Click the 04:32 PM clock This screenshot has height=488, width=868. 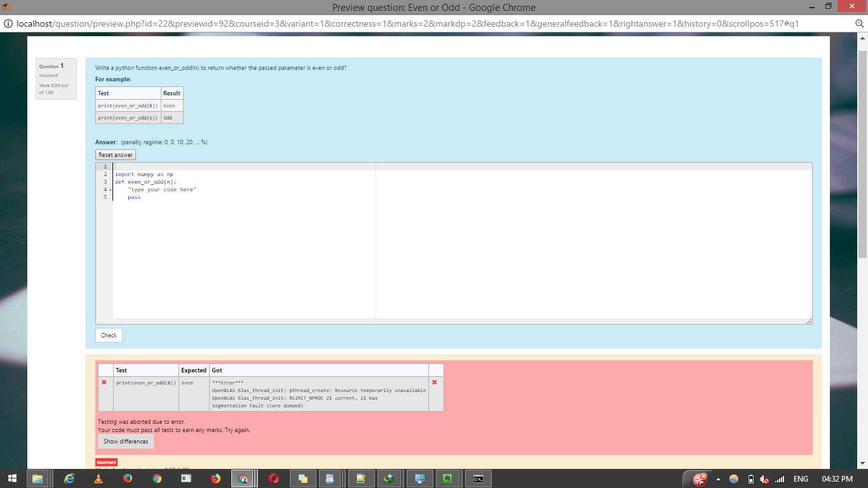837,479
